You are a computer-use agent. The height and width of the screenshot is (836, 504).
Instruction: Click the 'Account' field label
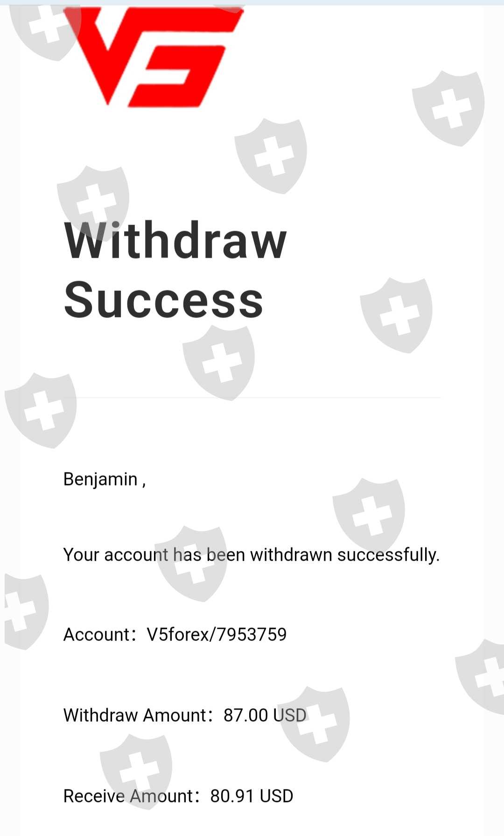click(x=96, y=634)
